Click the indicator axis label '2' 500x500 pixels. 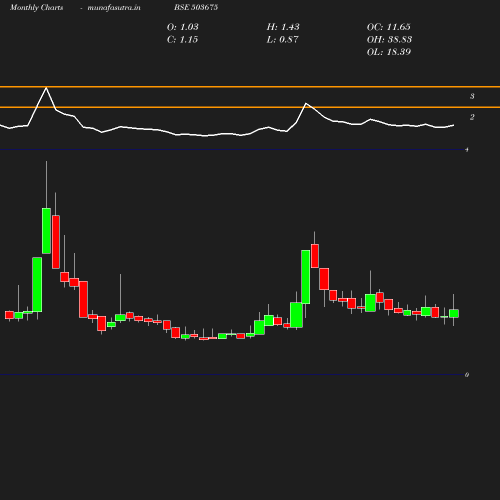472,117
